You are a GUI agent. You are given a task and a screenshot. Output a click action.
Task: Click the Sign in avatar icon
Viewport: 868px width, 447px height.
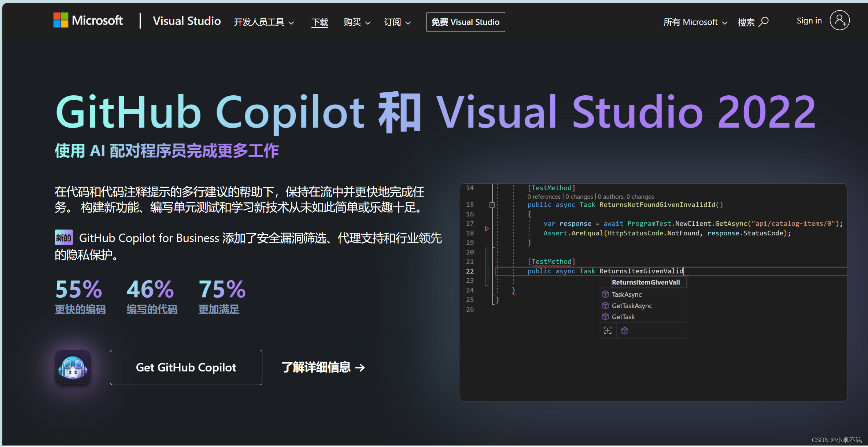coord(840,21)
